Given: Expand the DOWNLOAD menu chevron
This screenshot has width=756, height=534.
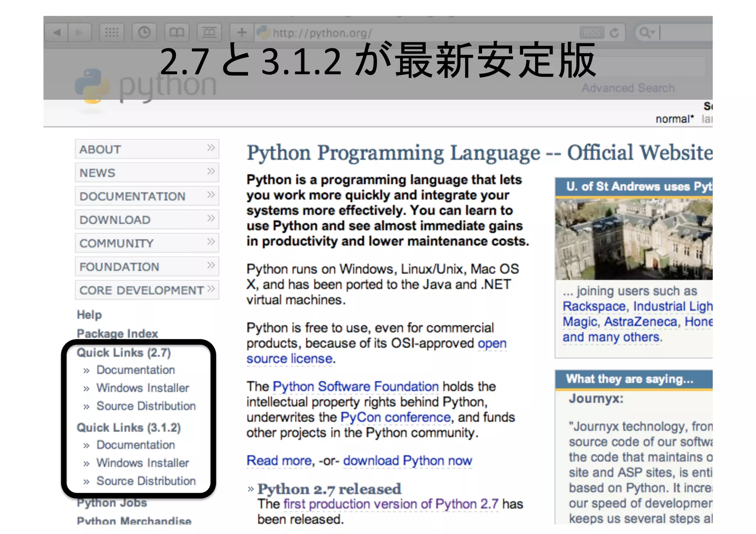Looking at the screenshot, I should pos(211,218).
